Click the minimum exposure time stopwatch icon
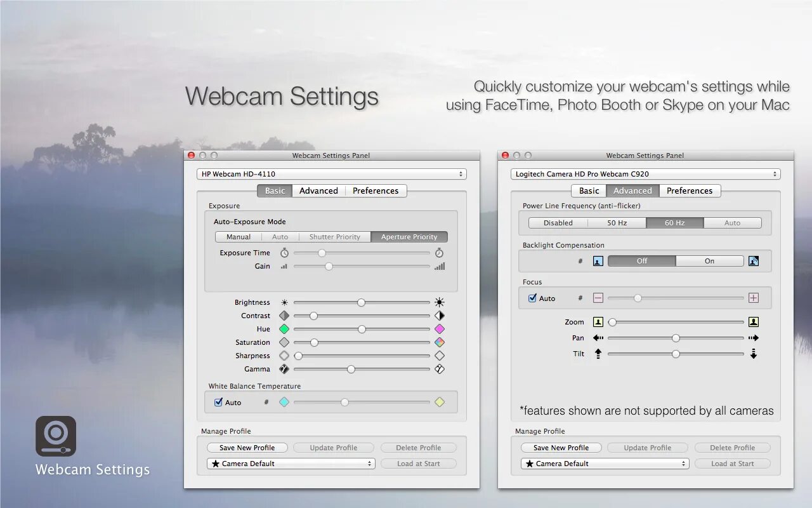Viewport: 812px width, 508px height. [284, 252]
